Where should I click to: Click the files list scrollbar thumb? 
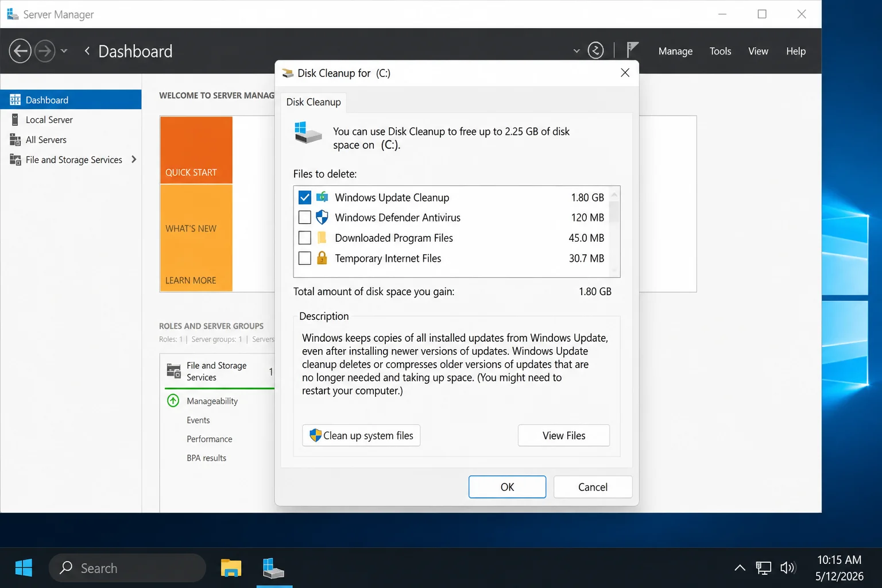coord(614,212)
